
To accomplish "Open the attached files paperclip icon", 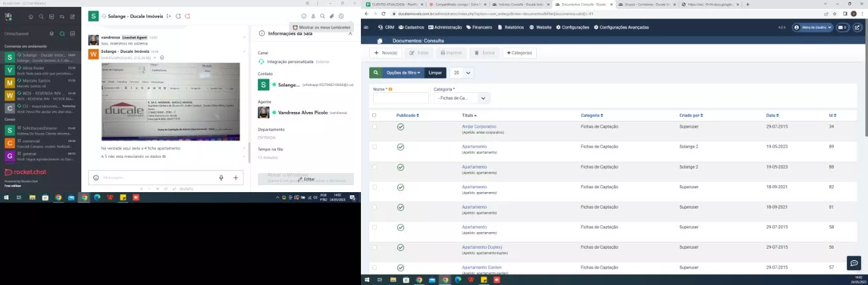I will tap(332, 16).
